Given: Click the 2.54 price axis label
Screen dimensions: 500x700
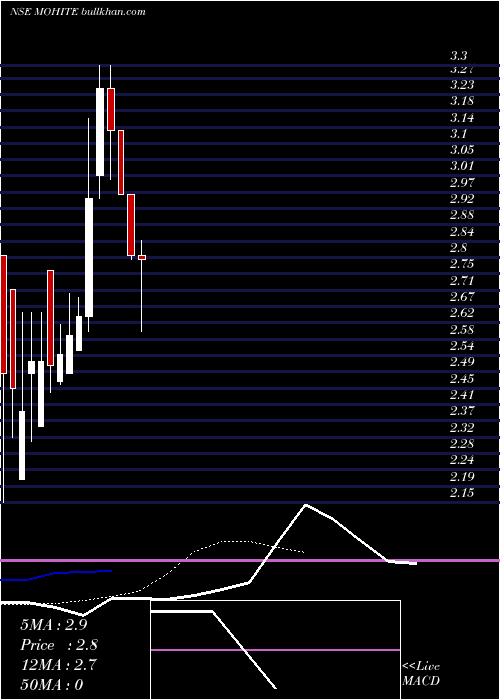Looking at the screenshot, I should (462, 346).
